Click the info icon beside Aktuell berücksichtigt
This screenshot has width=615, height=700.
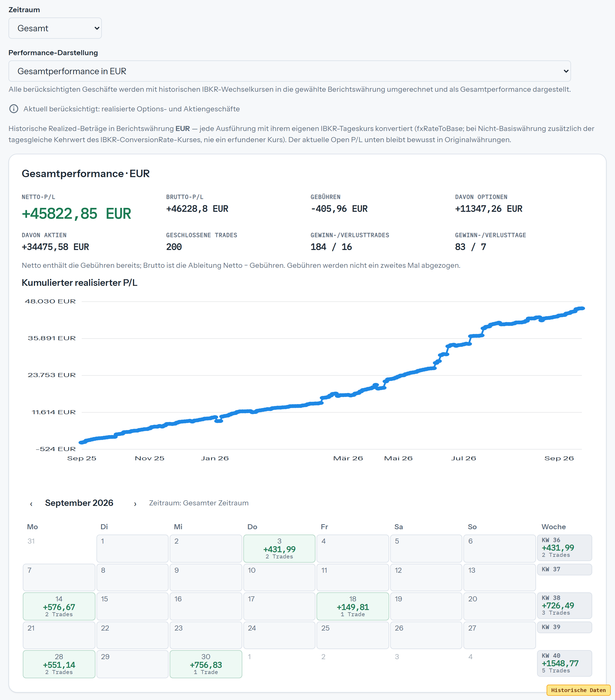pos(14,109)
